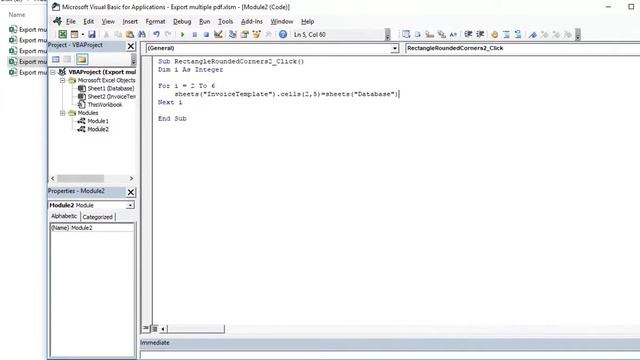640x360 pixels.
Task: Open the Format menu
Action: coord(155,22)
